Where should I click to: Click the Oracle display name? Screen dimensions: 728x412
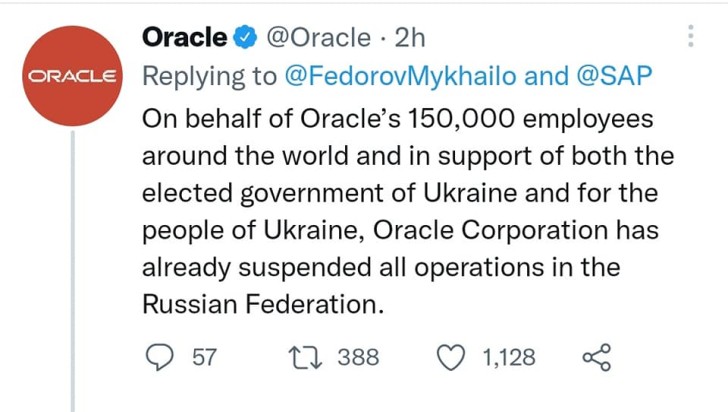coord(185,38)
